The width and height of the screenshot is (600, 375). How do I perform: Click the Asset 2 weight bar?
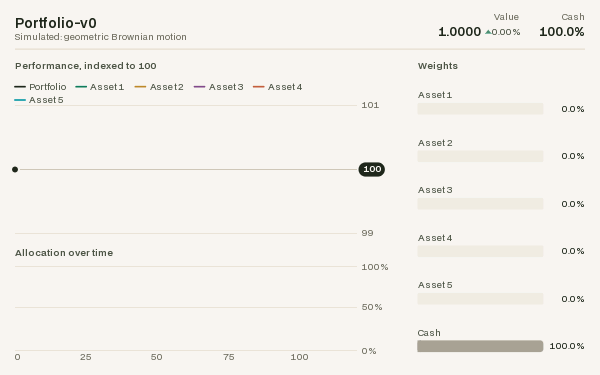point(480,156)
